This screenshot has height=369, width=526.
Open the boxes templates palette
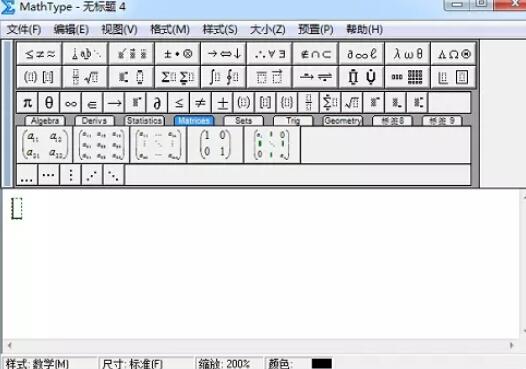(x=454, y=77)
